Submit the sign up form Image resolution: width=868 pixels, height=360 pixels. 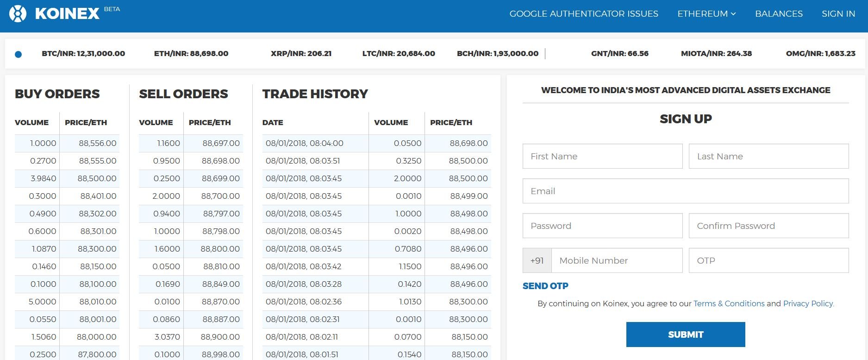pyautogui.click(x=686, y=335)
